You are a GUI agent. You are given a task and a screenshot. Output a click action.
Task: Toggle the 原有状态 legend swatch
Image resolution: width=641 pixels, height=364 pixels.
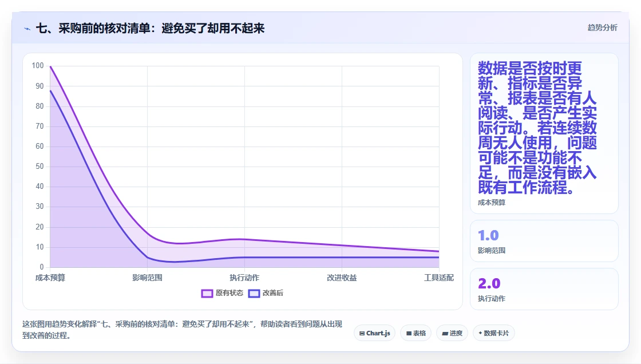pos(207,293)
